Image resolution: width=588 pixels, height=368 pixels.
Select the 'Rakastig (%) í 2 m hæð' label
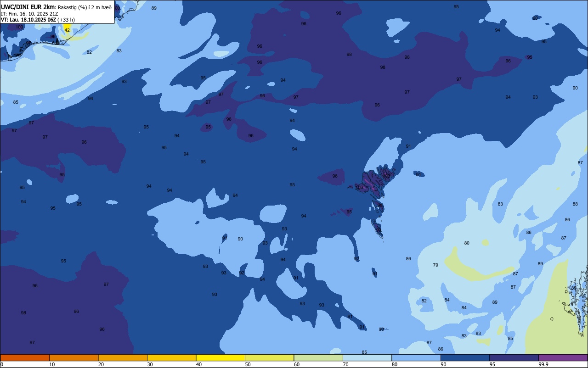85,7
